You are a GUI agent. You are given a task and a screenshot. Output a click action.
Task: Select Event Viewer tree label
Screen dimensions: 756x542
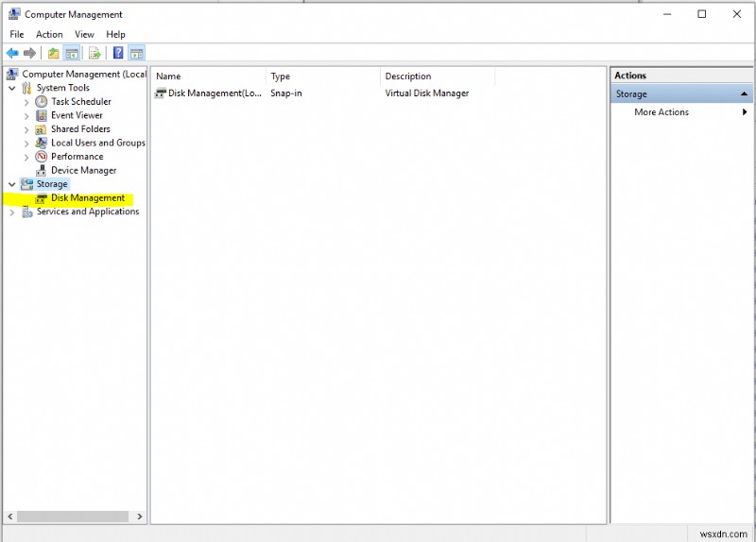77,115
